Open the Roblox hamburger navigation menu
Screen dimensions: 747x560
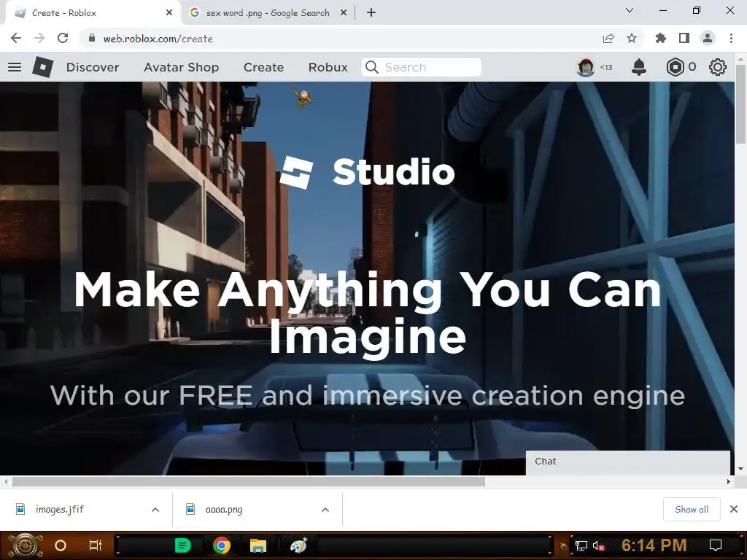[15, 67]
